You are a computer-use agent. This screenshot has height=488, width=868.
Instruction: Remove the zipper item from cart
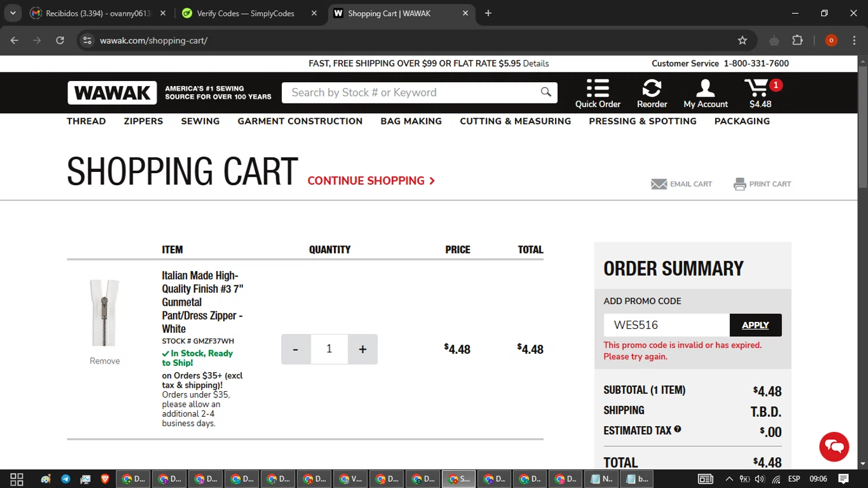(x=105, y=361)
